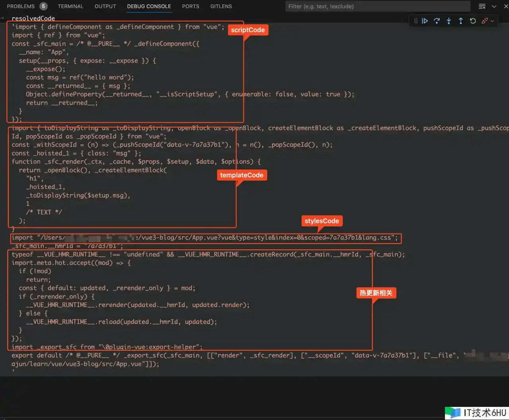Grab the debug toolbar drag handle
Viewport: 509px width, 420px height.
(416, 21)
